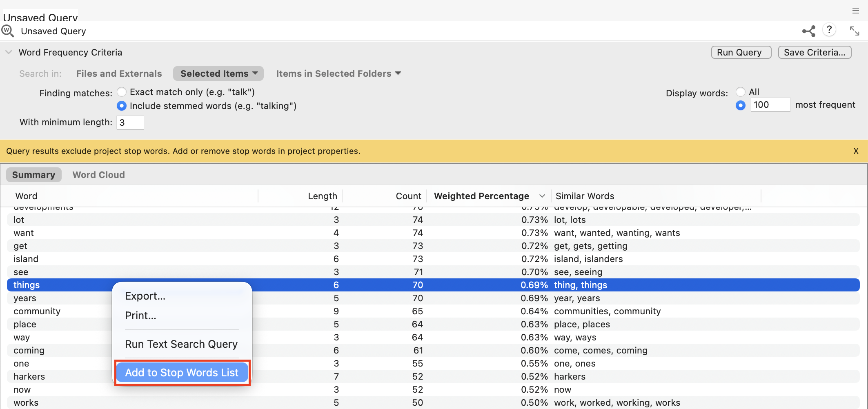Select the 'lot' word row
Image resolution: width=868 pixels, height=409 pixels.
click(x=433, y=220)
